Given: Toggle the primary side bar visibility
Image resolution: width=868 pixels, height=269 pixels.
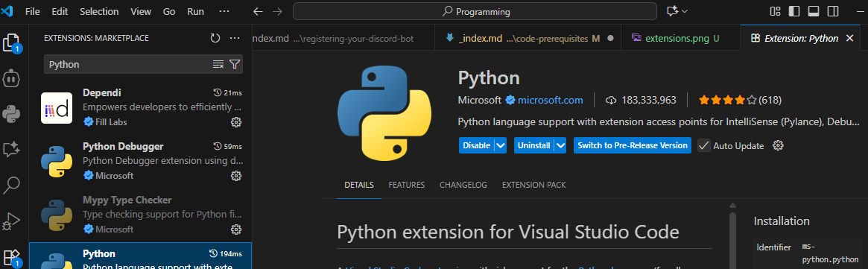Looking at the screenshot, I should pos(793,11).
